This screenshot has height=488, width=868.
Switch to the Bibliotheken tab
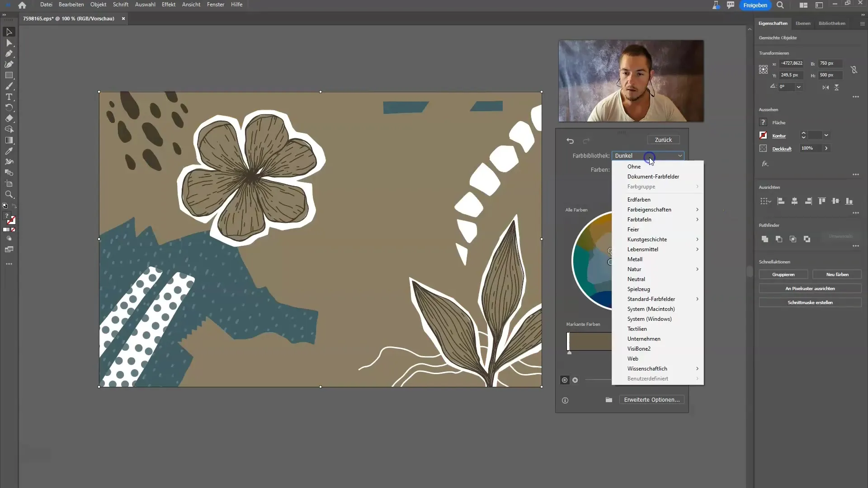pyautogui.click(x=832, y=23)
